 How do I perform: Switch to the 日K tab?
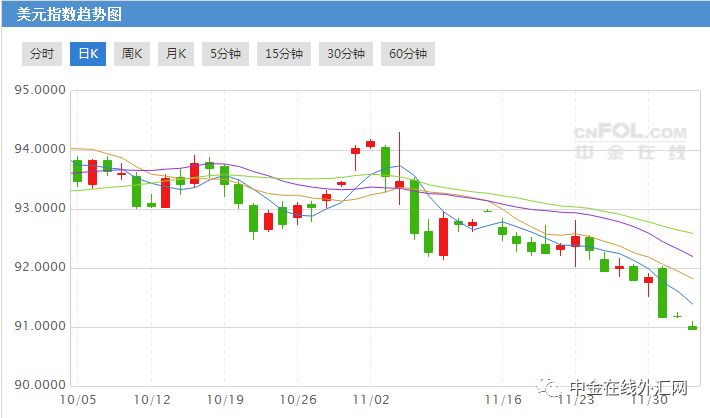pos(88,54)
